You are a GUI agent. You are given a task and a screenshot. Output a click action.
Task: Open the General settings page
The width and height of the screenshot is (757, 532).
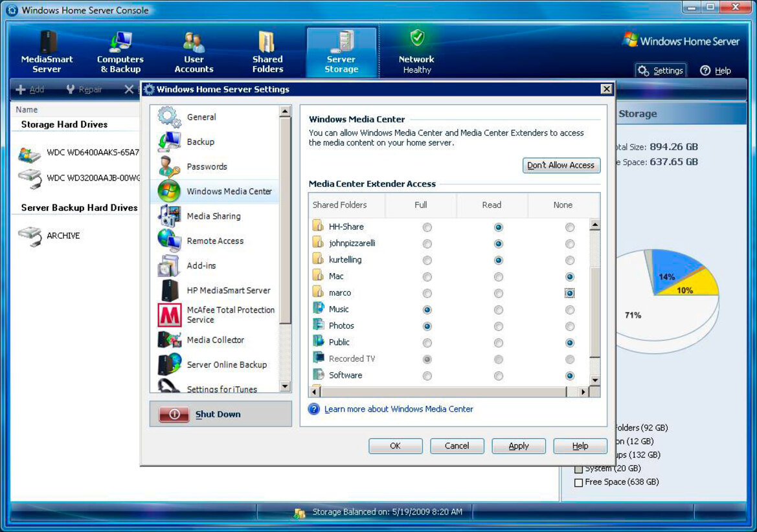(x=201, y=116)
